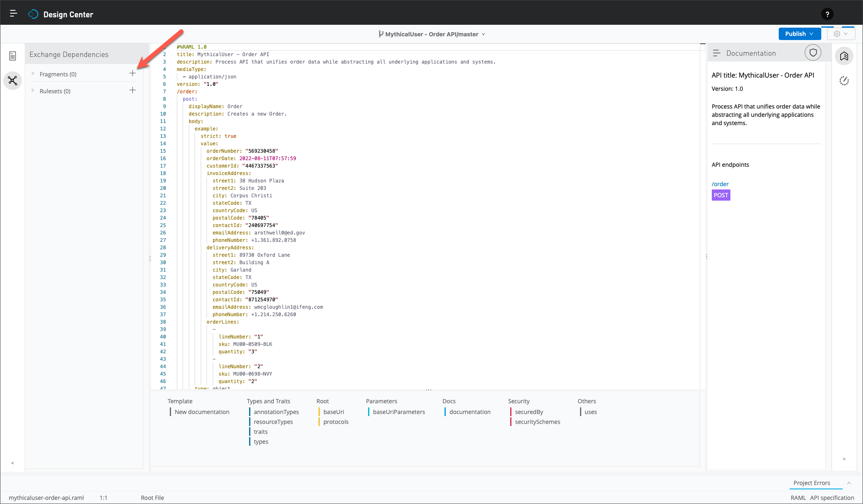Open the help question mark menu
Viewport: 863px width, 504px height.
point(827,14)
